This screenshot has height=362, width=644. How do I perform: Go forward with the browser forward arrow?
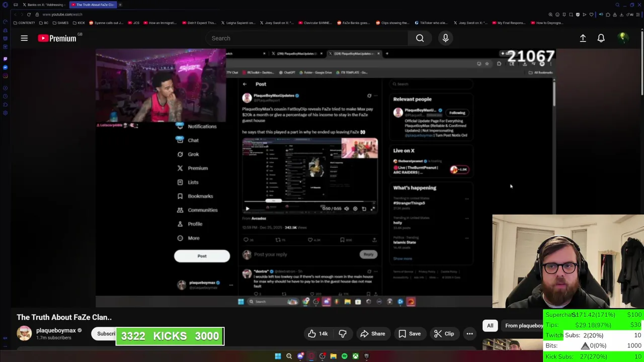pos(22,15)
